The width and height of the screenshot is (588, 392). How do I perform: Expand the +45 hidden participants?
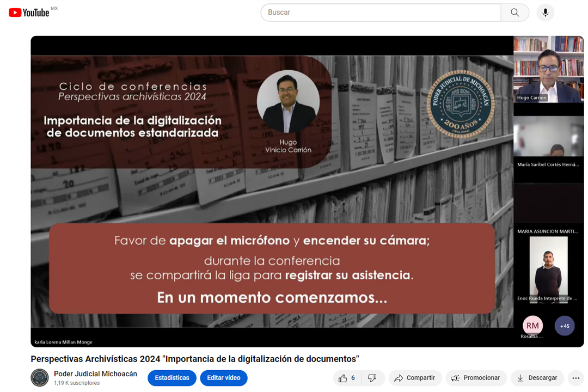click(x=565, y=326)
